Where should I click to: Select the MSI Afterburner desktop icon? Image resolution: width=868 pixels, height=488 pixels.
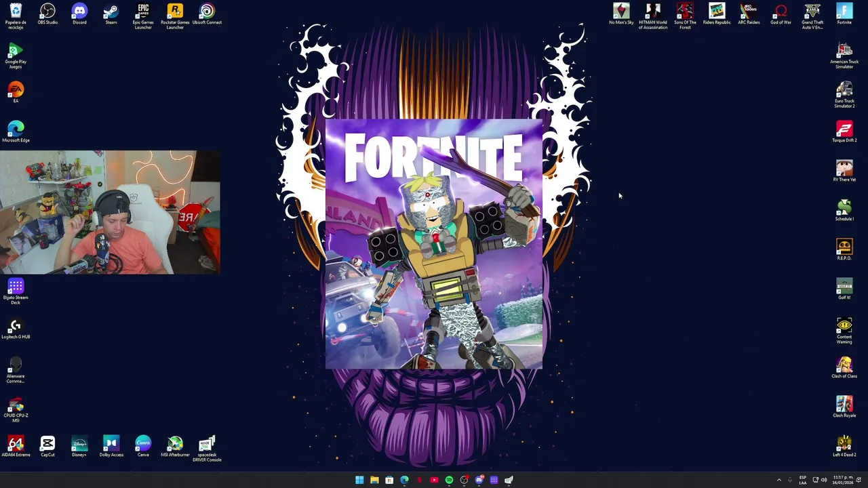(x=175, y=446)
